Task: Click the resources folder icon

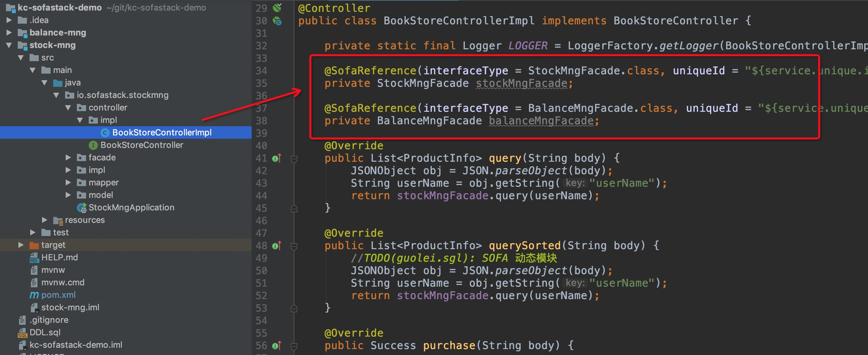Action: coord(58,221)
